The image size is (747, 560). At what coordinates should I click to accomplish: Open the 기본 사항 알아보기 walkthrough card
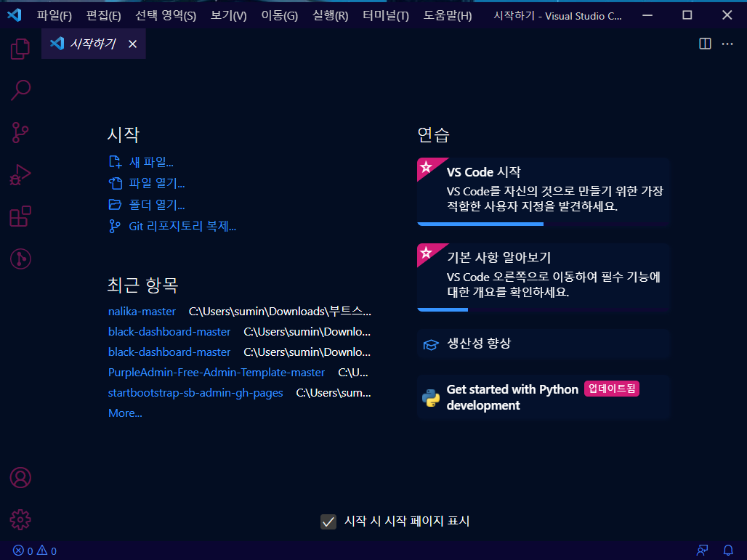coord(544,277)
